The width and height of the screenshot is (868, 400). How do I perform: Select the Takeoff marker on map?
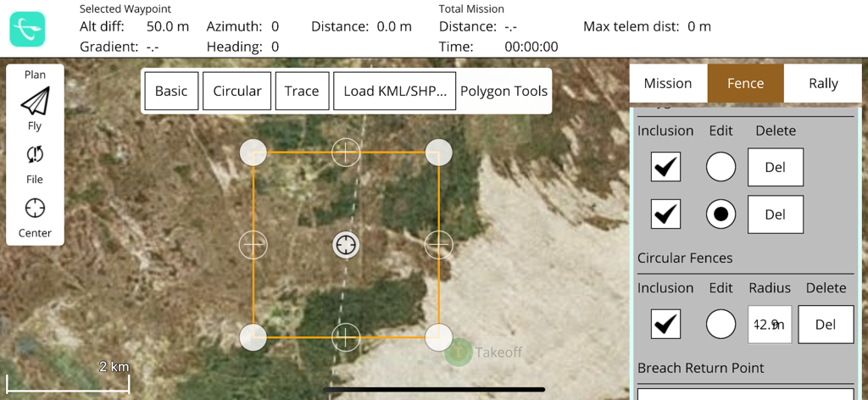tap(459, 352)
